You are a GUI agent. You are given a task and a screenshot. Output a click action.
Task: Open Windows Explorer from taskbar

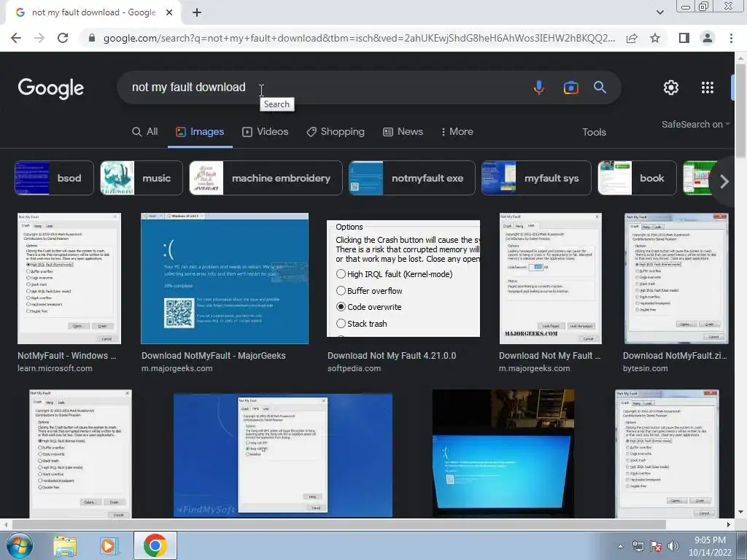click(x=65, y=545)
